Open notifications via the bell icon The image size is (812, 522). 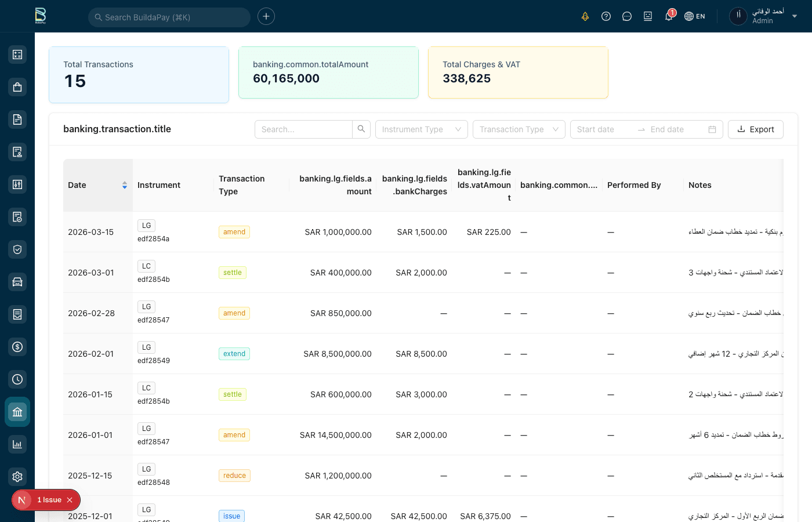[668, 16]
